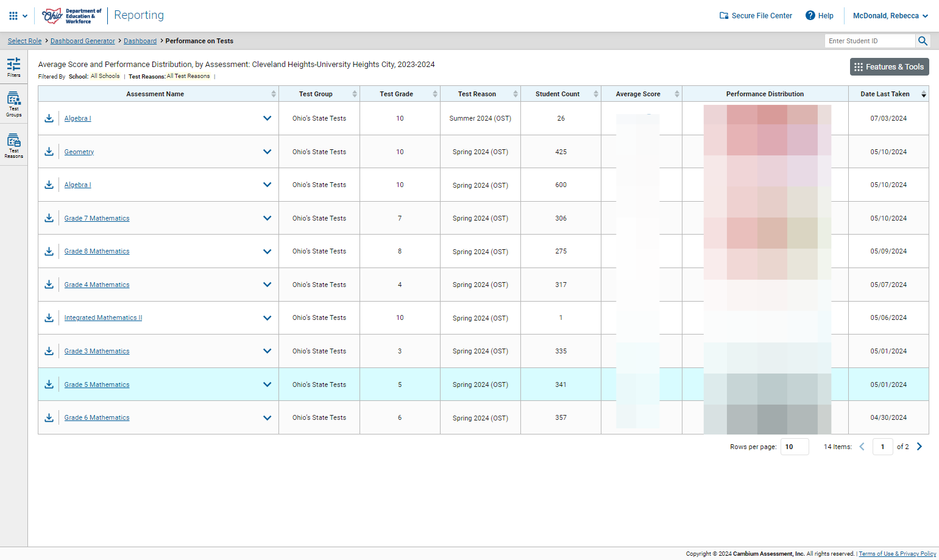
Task: Open the Terms of Use & Privacy Policy
Action: coord(897,554)
